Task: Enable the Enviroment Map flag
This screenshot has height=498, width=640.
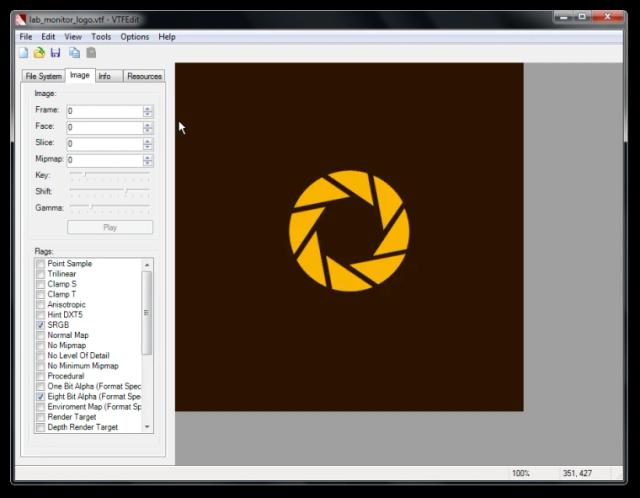Action: pos(40,407)
